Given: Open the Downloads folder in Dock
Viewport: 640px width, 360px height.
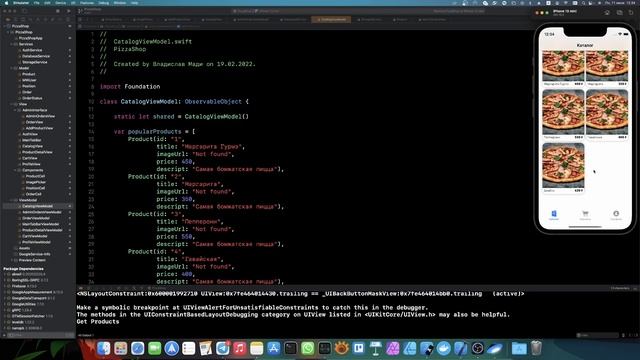Looking at the screenshot, I should coord(519,348).
